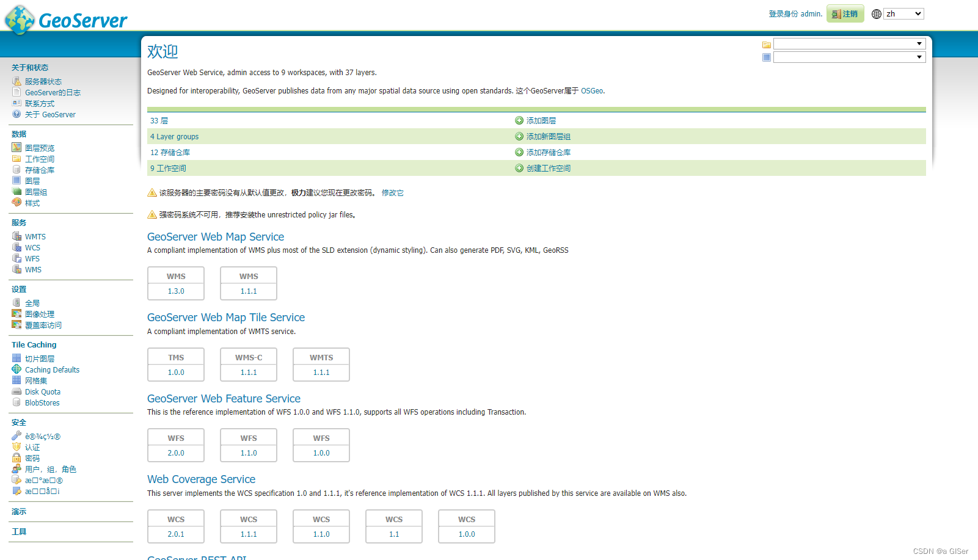Open WCS 1.1.0 capabilities
Image resolution: width=978 pixels, height=560 pixels.
click(321, 534)
